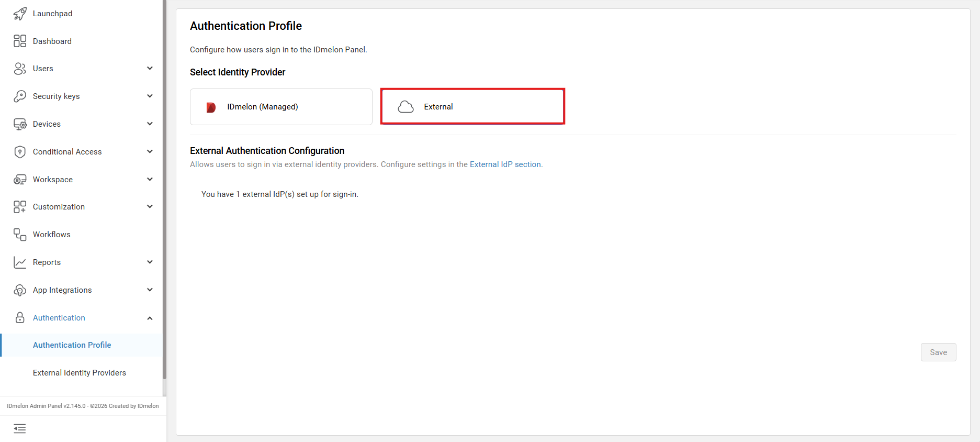
Task: Click the 'External Authentication Configuration' heading
Action: 267,151
